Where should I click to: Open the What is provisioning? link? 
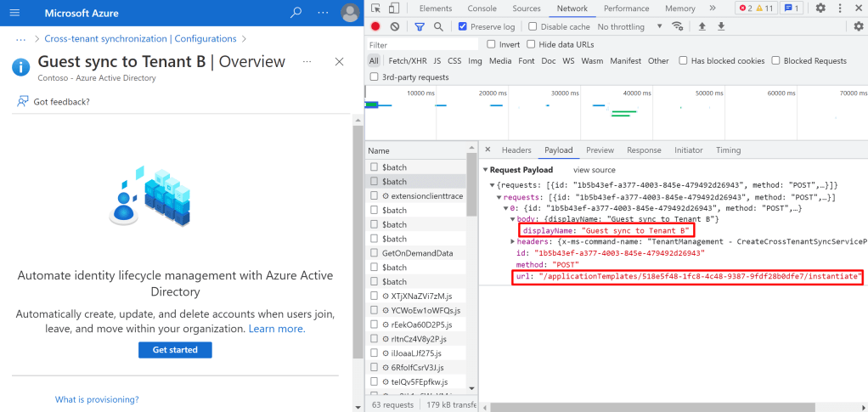(x=97, y=399)
